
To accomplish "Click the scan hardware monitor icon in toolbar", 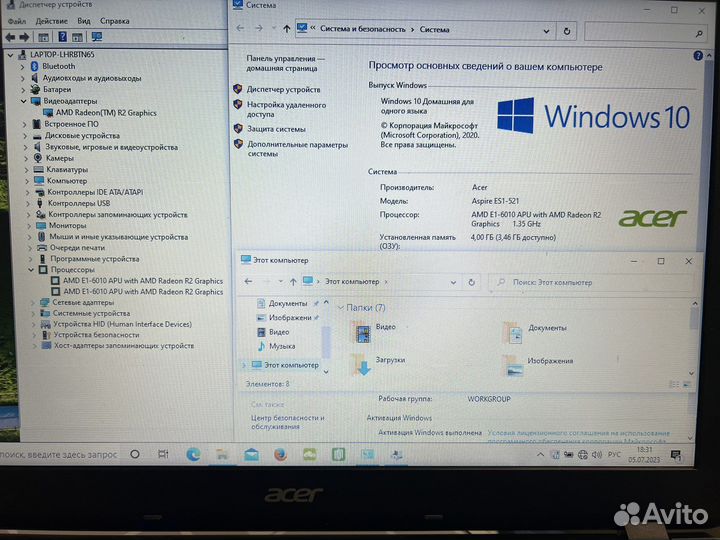I will (96, 37).
